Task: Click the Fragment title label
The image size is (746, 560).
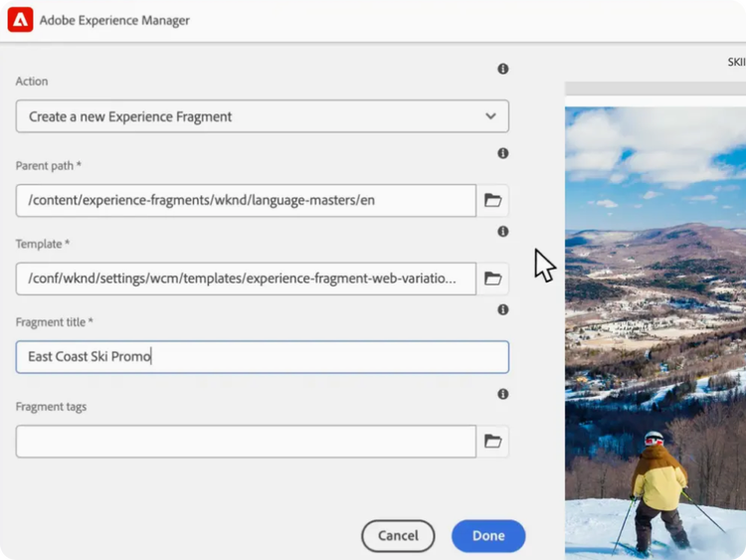Action: tap(55, 322)
